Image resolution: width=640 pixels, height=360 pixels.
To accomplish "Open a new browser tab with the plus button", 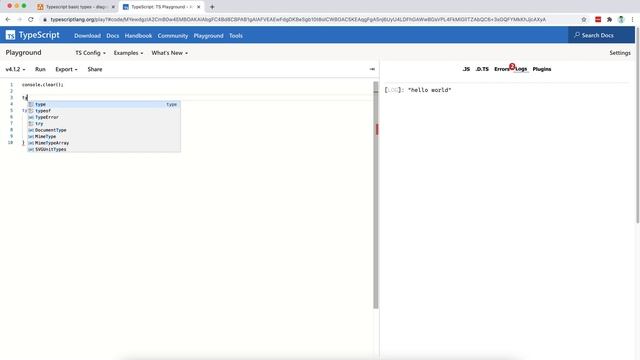I will [x=212, y=7].
